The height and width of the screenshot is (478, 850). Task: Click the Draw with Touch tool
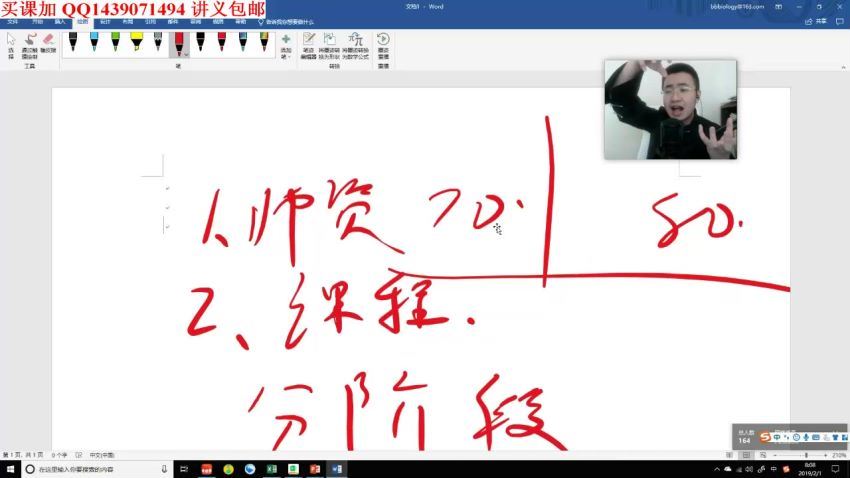coord(28,44)
